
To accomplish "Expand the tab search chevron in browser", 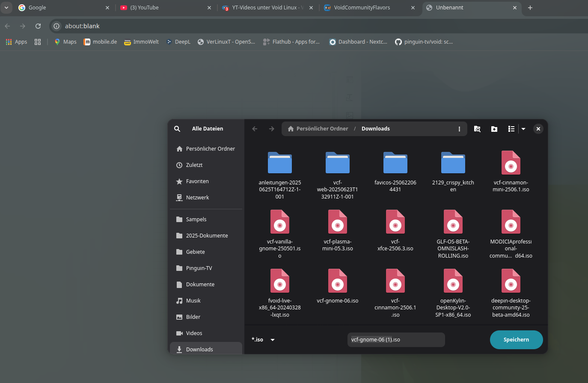I will point(6,8).
